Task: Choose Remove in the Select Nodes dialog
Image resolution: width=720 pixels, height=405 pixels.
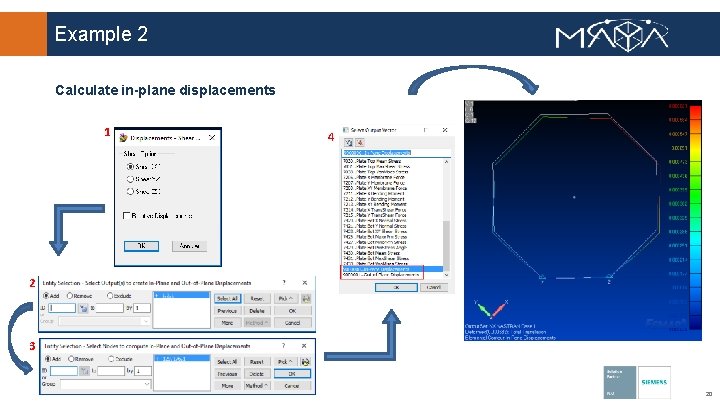Action: click(x=71, y=359)
